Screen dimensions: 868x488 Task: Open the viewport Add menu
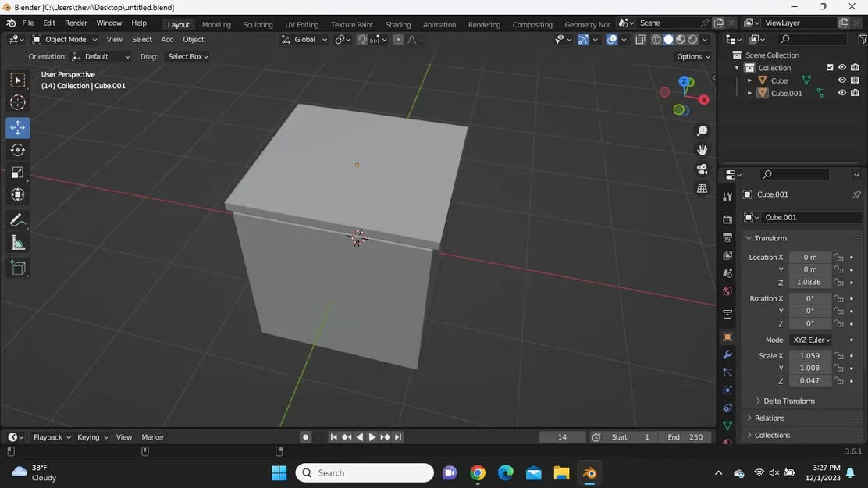point(167,39)
